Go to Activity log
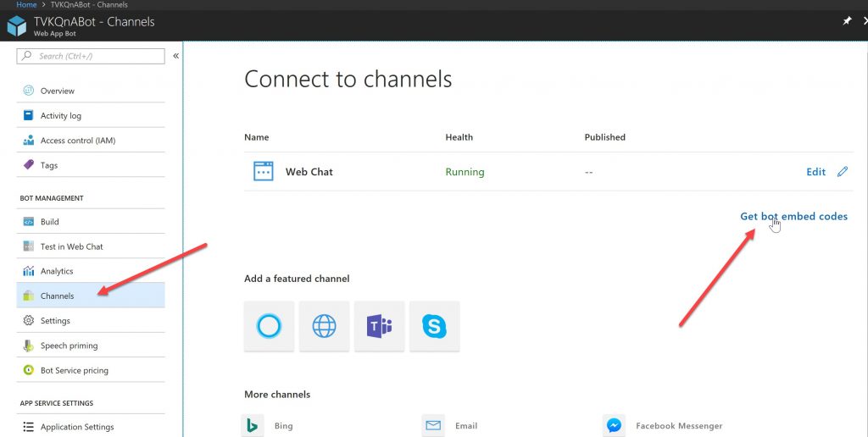This screenshot has width=868, height=437. [60, 116]
